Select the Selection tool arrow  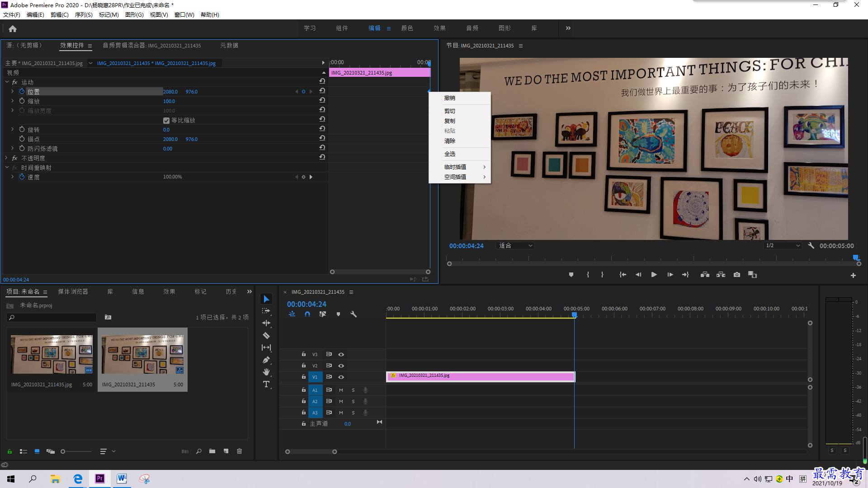[x=266, y=299]
